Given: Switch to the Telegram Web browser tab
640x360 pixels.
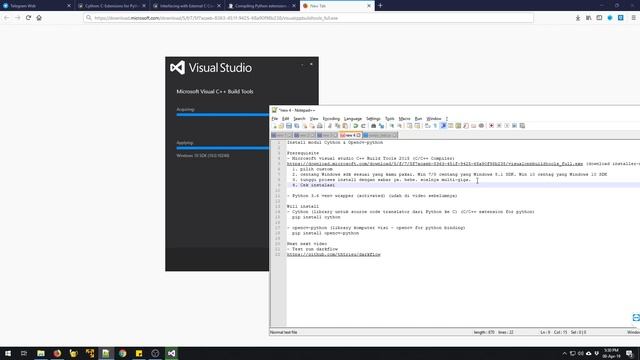Looking at the screenshot, I should coord(37,6).
